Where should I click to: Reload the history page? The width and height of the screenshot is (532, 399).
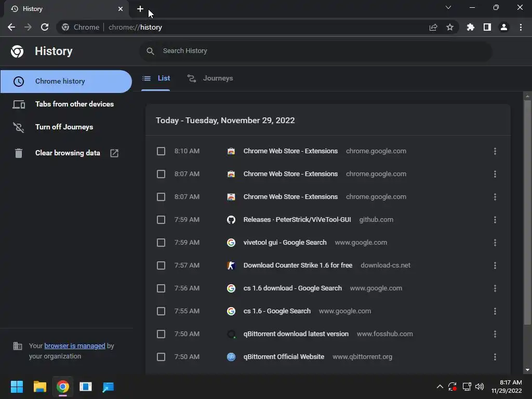pos(45,27)
